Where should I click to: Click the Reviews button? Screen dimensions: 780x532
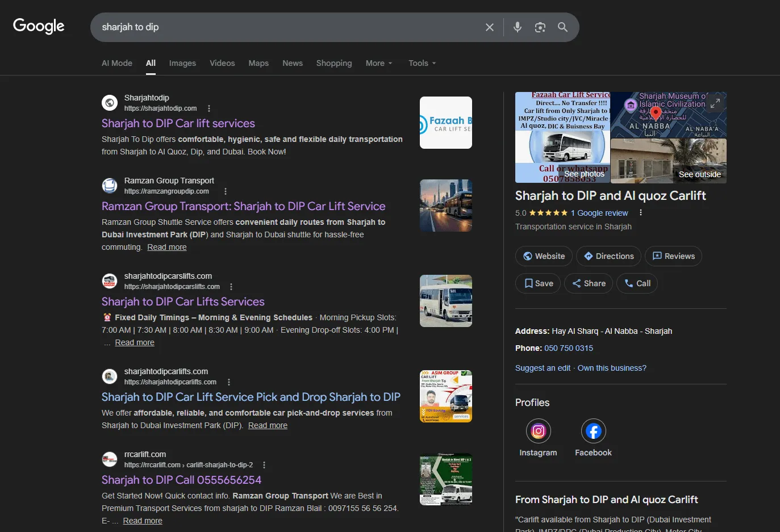673,256
